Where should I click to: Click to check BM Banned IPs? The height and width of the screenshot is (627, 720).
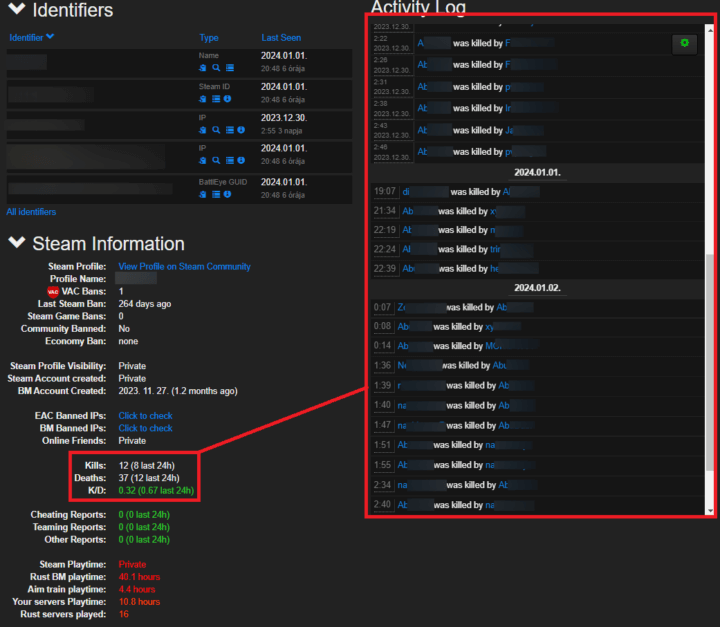[x=145, y=428]
